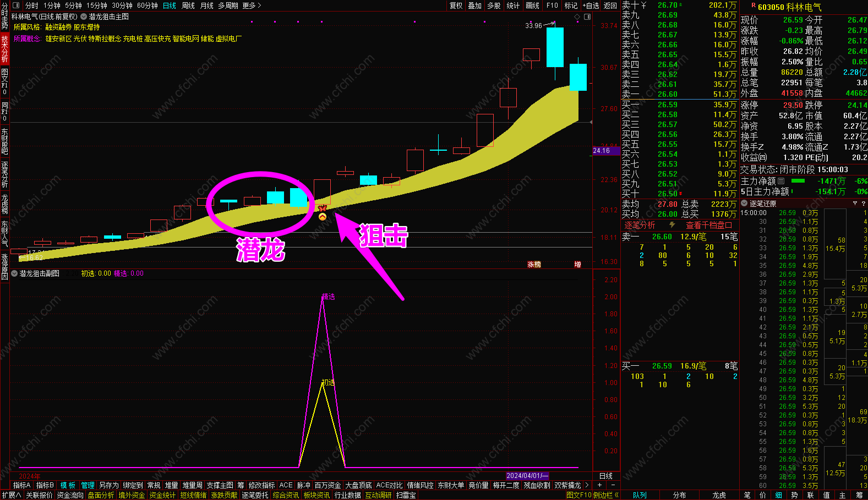Select the 日线 period

pos(170,6)
